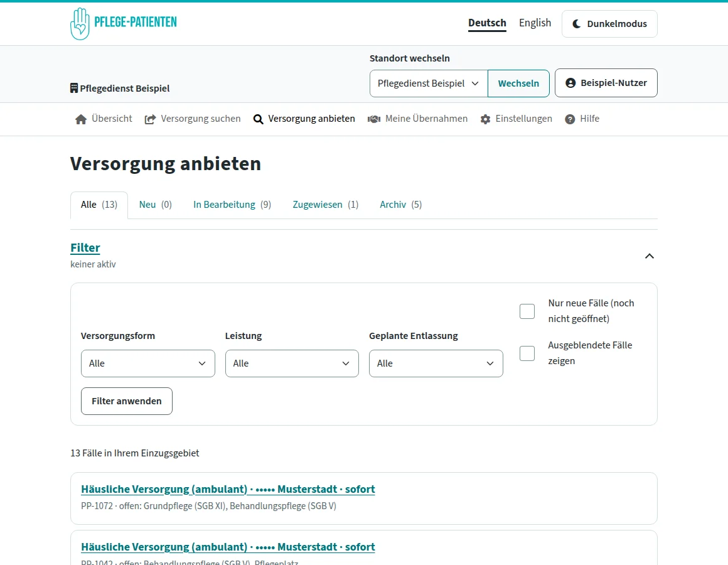Click the question mark icon beside Hilfe
728x565 pixels.
pyautogui.click(x=570, y=119)
